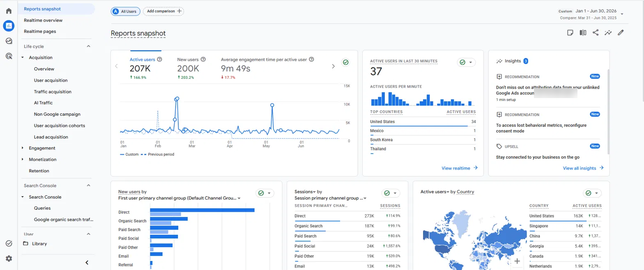Go to previous metrics with left chevron
The height and width of the screenshot is (270, 644).
[117, 66]
